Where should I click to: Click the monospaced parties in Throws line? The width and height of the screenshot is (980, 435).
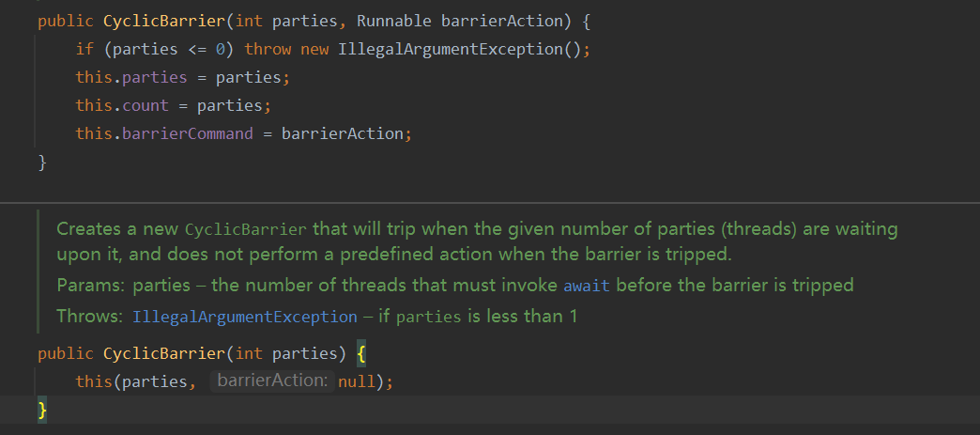click(x=429, y=318)
